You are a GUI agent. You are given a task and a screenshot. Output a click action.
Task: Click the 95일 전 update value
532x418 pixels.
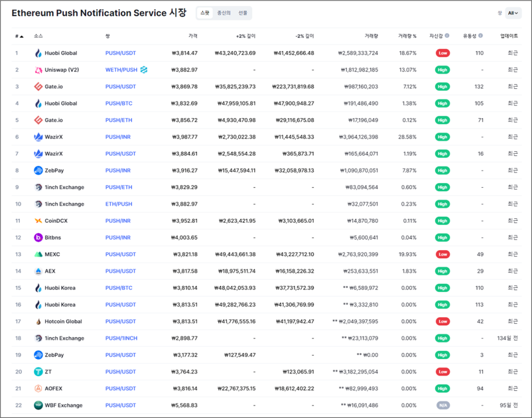[x=509, y=405]
